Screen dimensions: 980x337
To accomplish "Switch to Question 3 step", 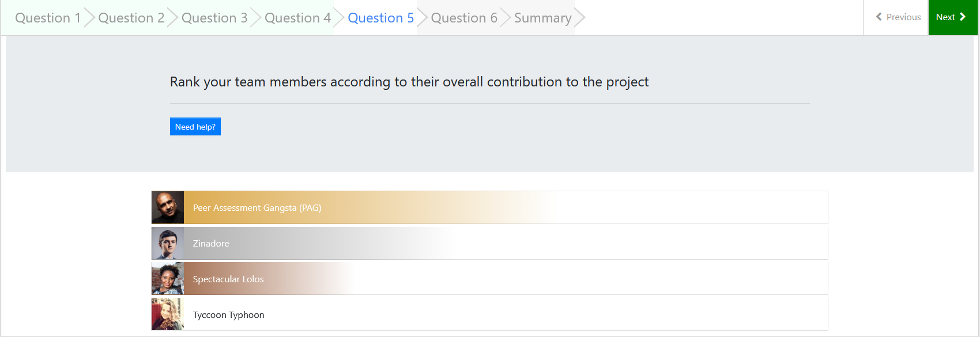I will [214, 18].
